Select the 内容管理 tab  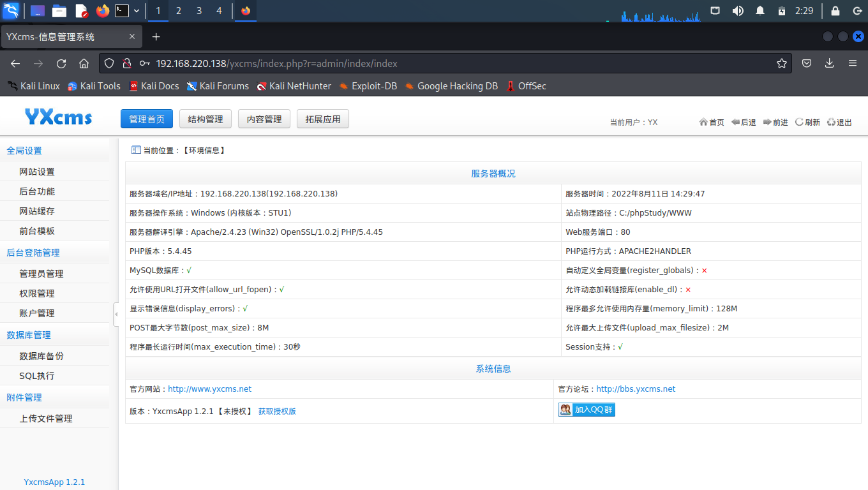pyautogui.click(x=264, y=119)
